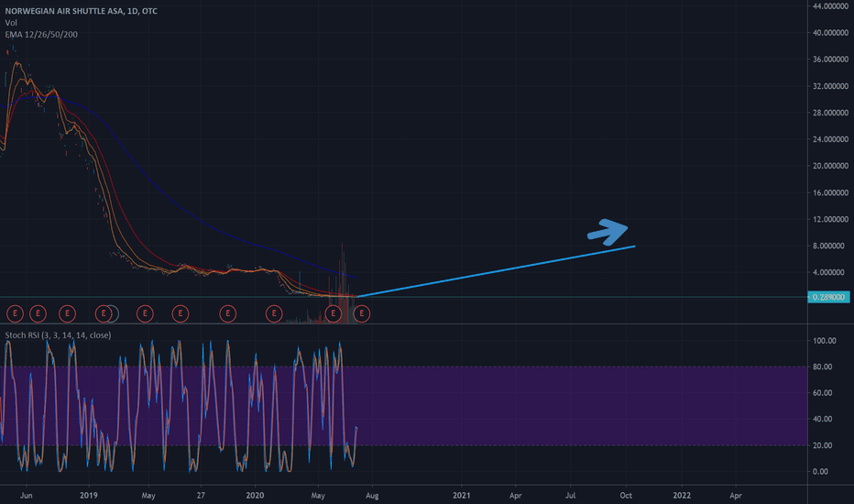Click the rightmost earnings 'E' marker

[x=362, y=313]
